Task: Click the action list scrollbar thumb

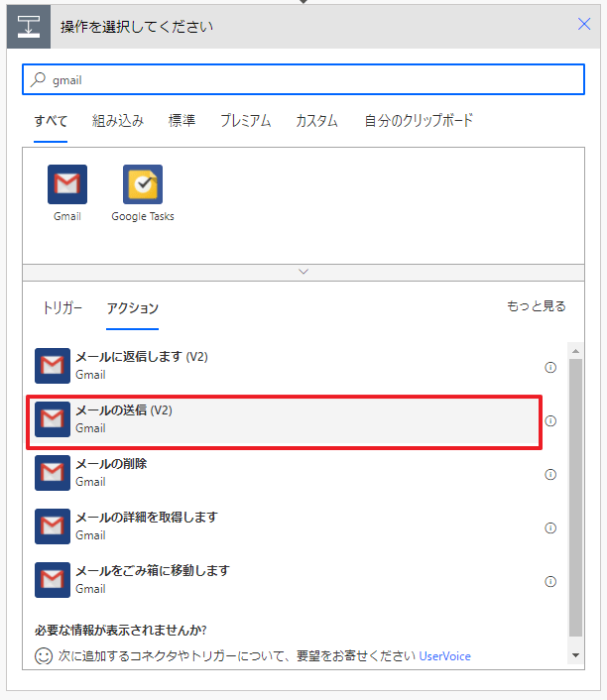Action: click(x=575, y=498)
